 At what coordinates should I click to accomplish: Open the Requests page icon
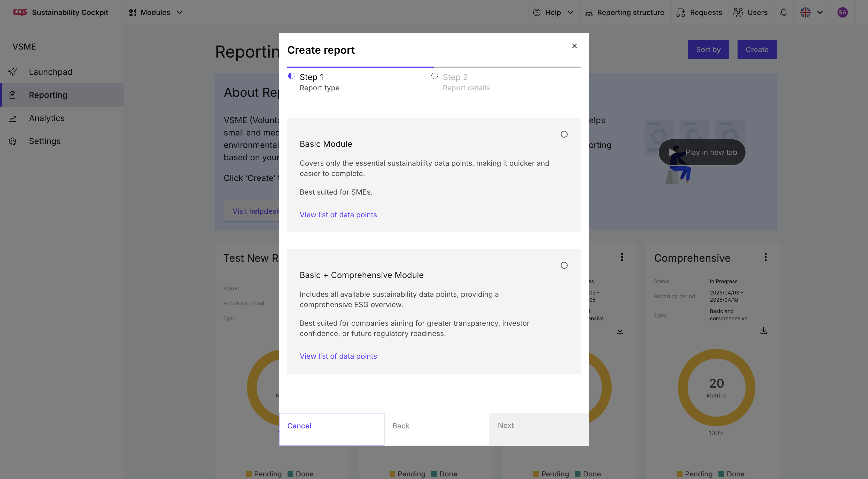coord(680,12)
